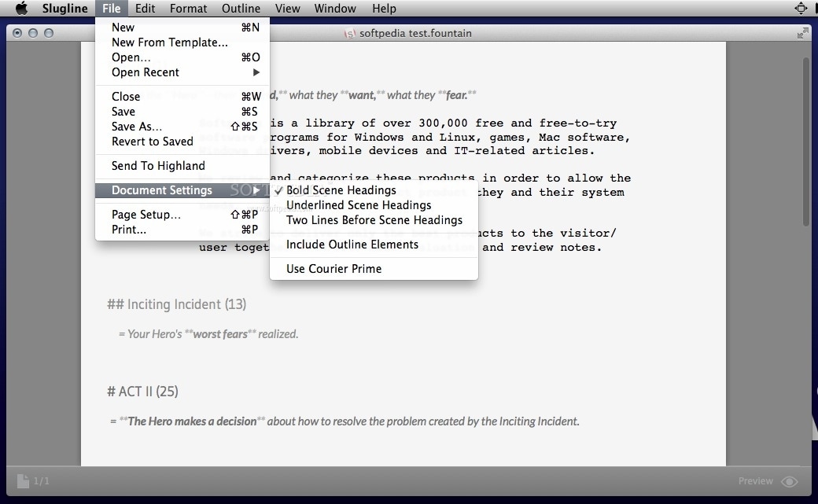The height and width of the screenshot is (504, 818).
Task: Choose Revert to Saved
Action: (x=182, y=142)
